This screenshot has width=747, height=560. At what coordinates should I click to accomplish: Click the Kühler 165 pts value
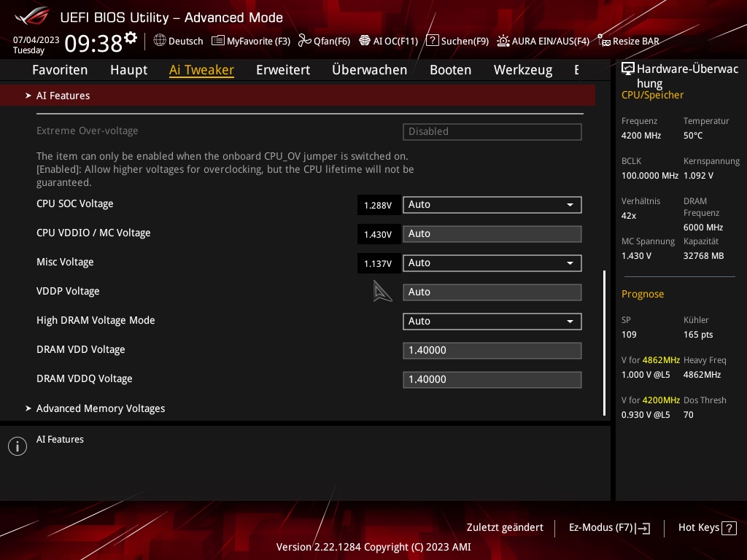tap(698, 334)
